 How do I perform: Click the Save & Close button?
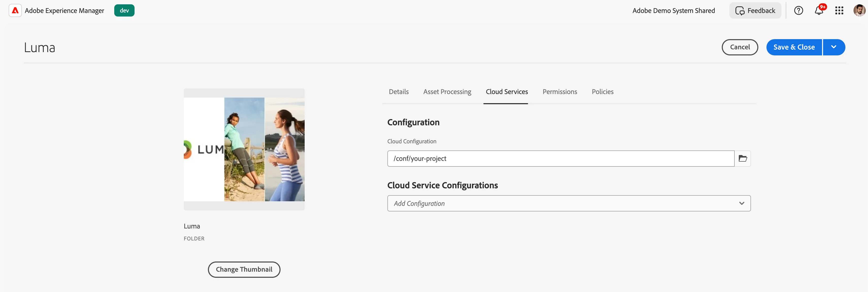tap(794, 47)
